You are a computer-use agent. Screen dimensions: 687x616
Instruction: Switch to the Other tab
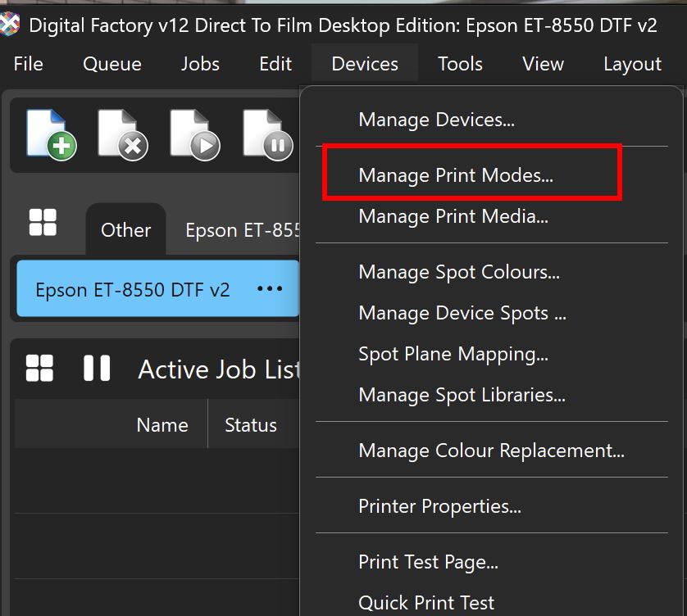coord(125,229)
